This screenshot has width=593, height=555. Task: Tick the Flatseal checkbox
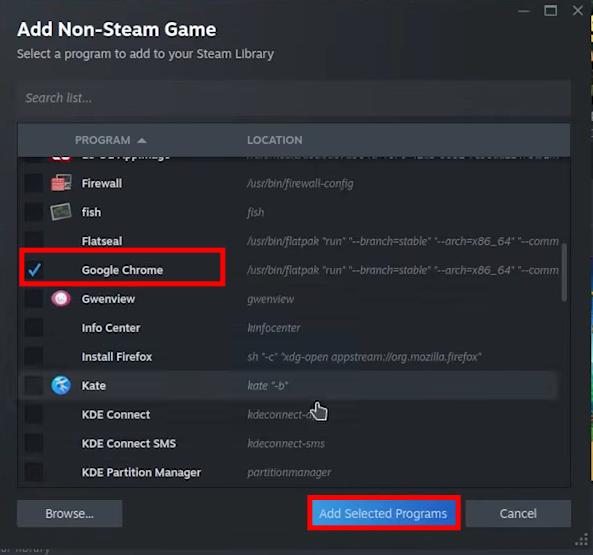[x=34, y=241]
